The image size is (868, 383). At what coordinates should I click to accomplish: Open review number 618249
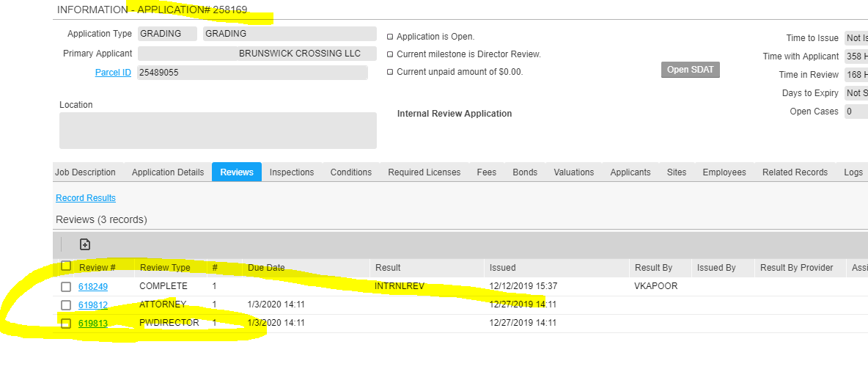coord(93,287)
